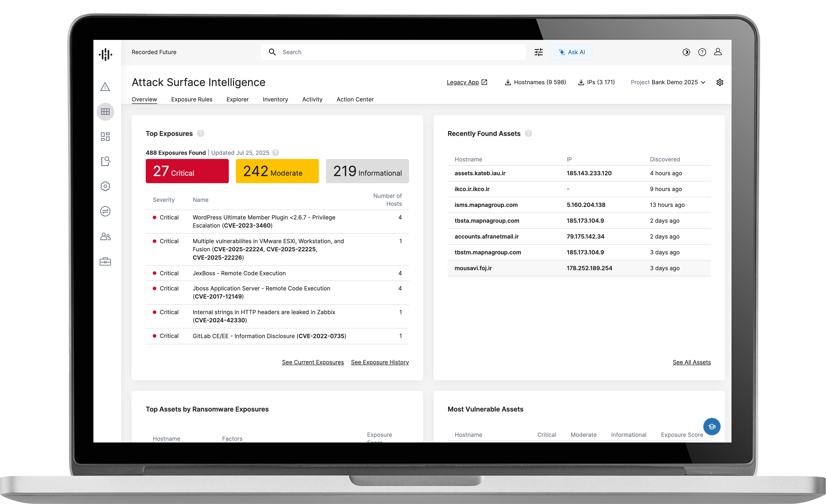The width and height of the screenshot is (826, 504).
Task: Click Factors header in Ransomware Exposures table
Action: pos(232,439)
